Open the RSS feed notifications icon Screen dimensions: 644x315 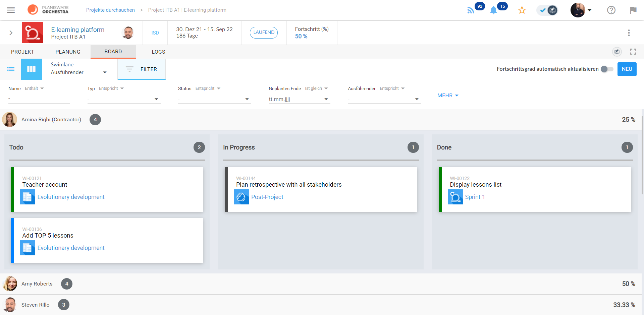pos(471,10)
